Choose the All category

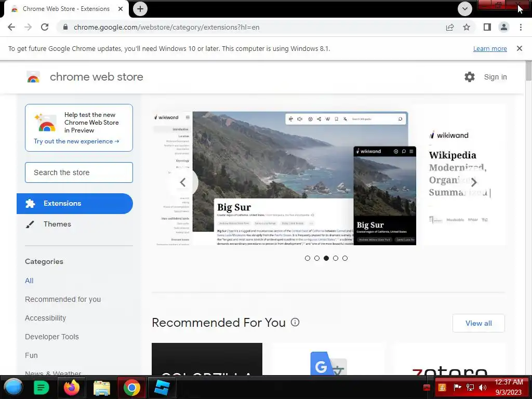point(29,281)
